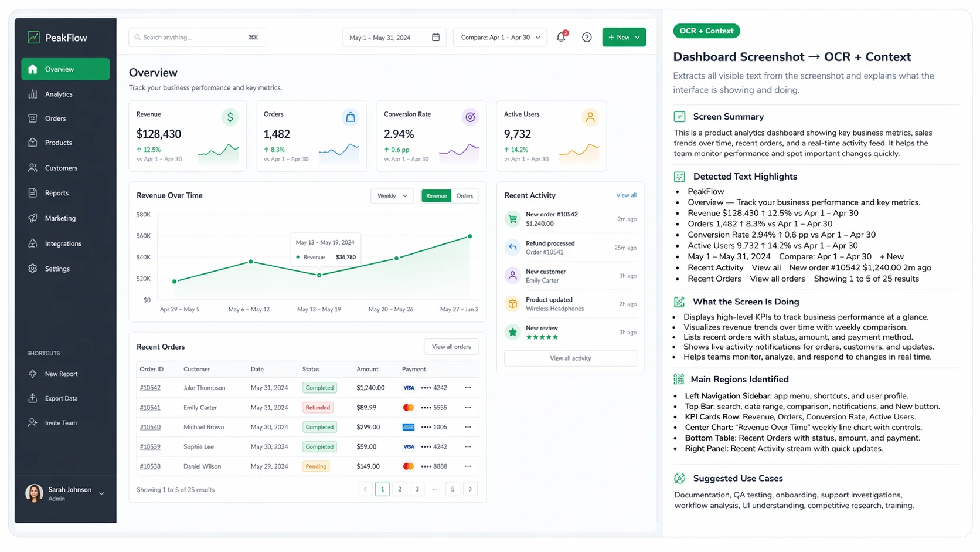Image resolution: width=980 pixels, height=552 pixels.
Task: Click the New order cart icon
Action: click(x=513, y=219)
